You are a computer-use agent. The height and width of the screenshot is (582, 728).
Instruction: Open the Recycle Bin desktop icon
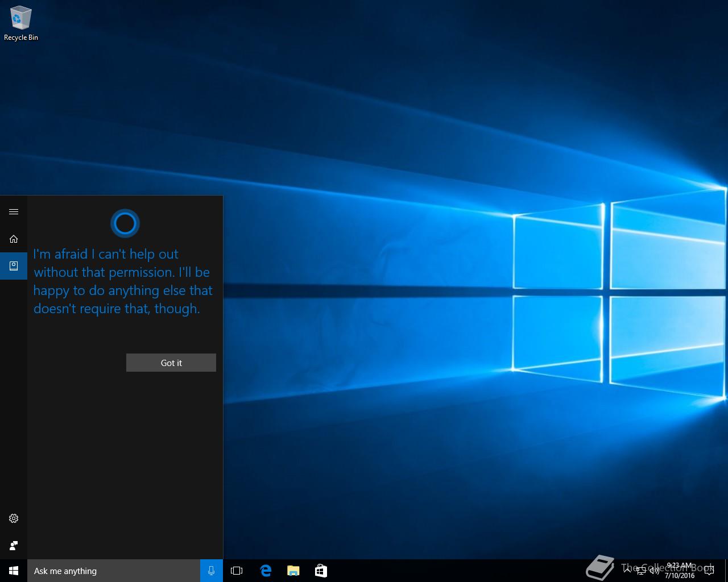(20, 24)
